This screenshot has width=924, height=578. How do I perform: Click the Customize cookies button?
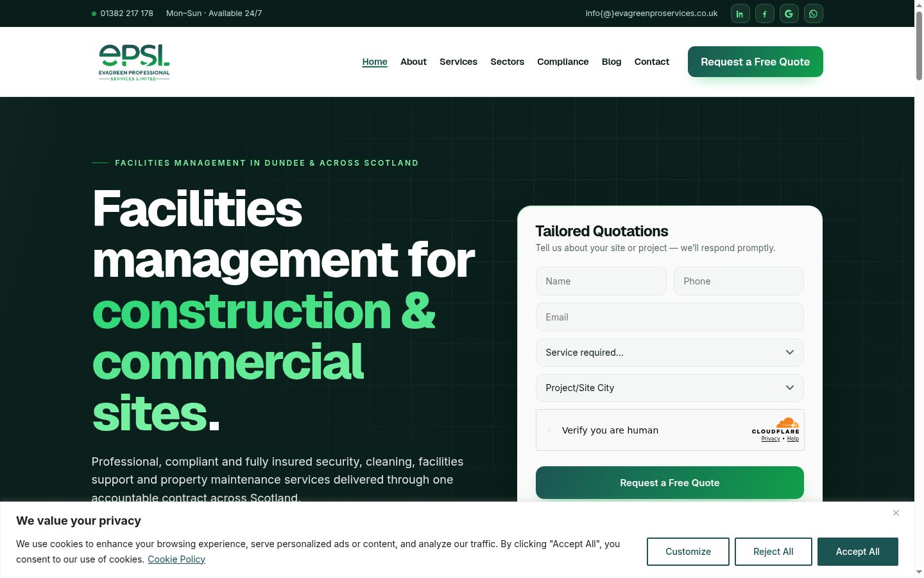coord(688,552)
